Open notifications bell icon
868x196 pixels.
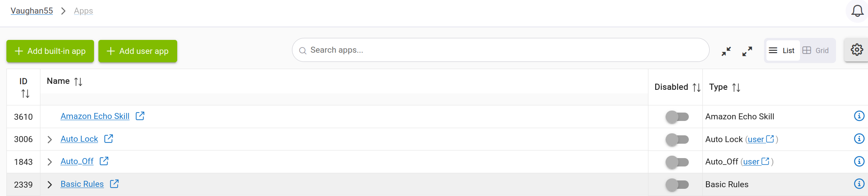click(x=857, y=11)
